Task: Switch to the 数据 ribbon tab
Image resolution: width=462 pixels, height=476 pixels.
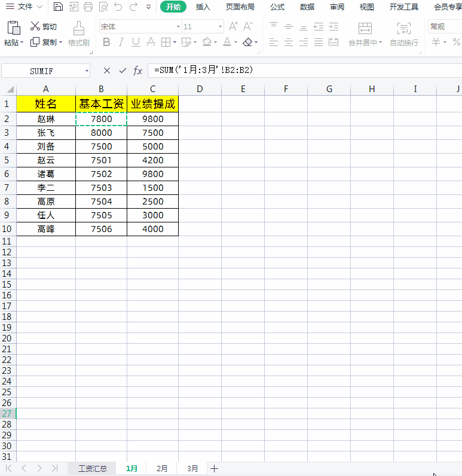Action: [307, 7]
